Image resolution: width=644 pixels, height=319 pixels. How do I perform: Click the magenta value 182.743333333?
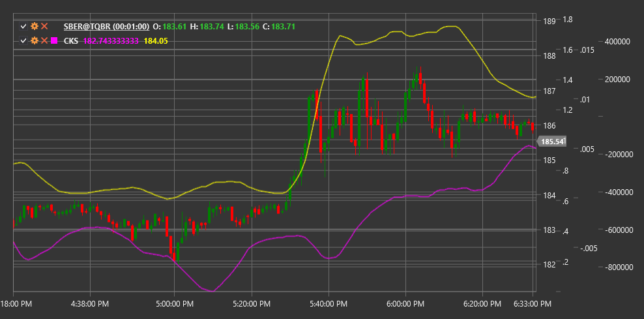[x=111, y=41]
